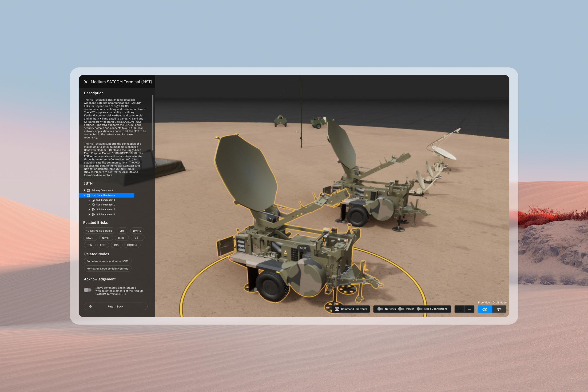The image size is (588, 392).
Task: Toggle the Network overlay switch
Action: [x=380, y=309]
